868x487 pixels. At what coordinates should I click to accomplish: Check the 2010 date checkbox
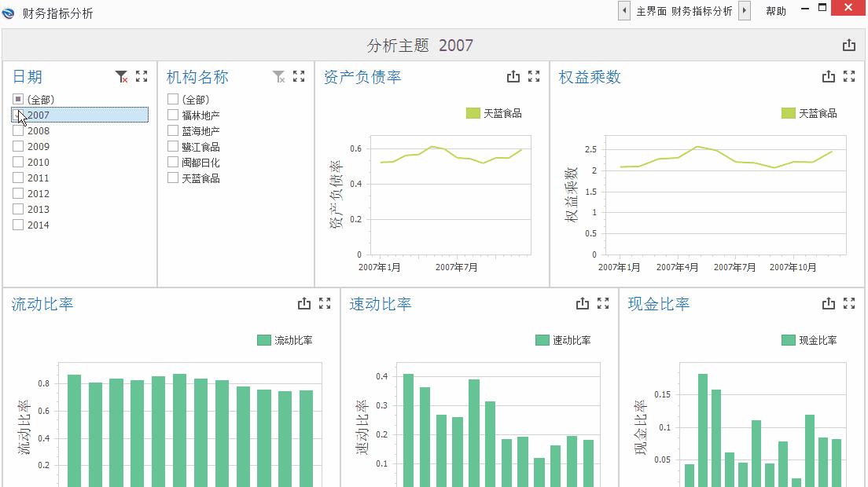(18, 162)
